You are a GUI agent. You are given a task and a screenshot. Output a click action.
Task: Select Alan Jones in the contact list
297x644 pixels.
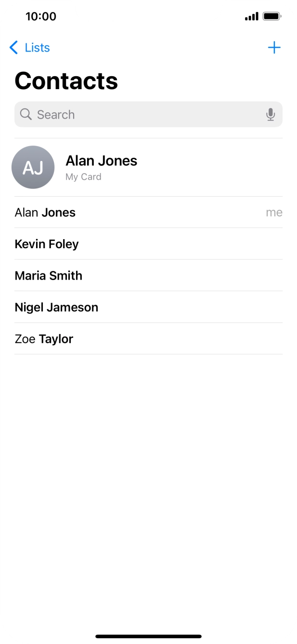pyautogui.click(x=45, y=213)
